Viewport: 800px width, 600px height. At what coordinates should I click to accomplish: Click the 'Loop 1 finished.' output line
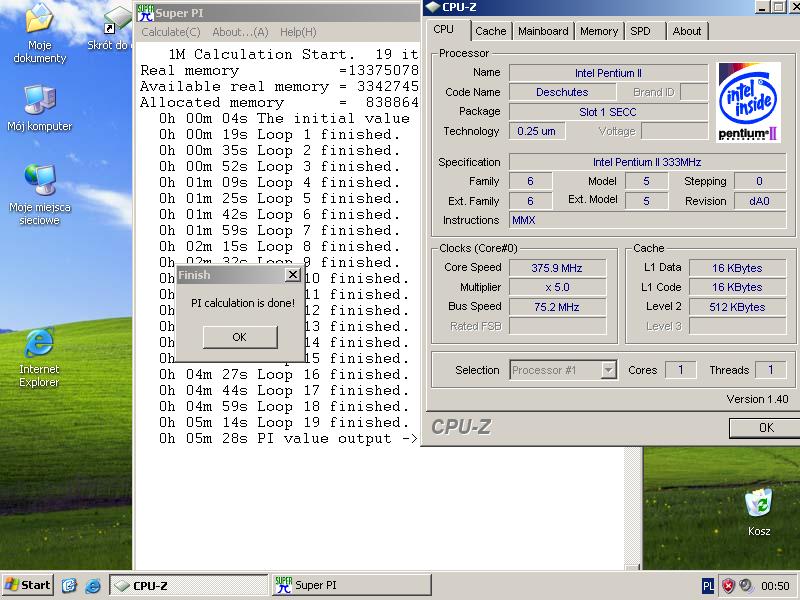click(x=280, y=135)
